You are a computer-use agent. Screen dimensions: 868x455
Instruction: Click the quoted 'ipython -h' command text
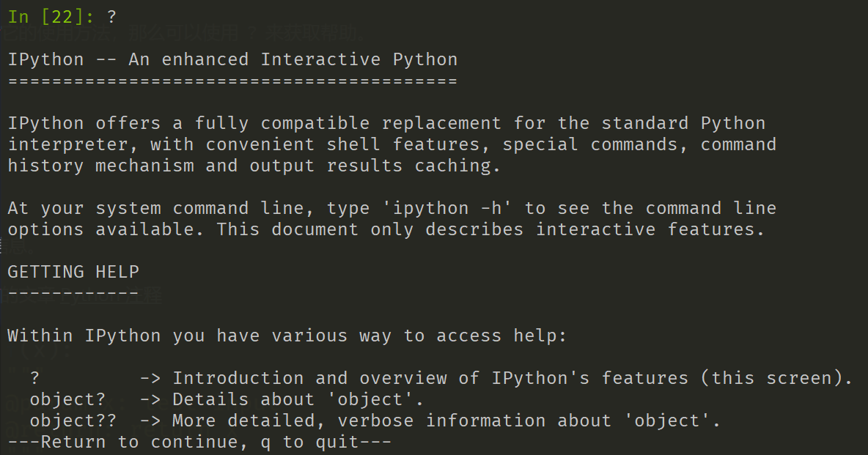[x=452, y=208]
